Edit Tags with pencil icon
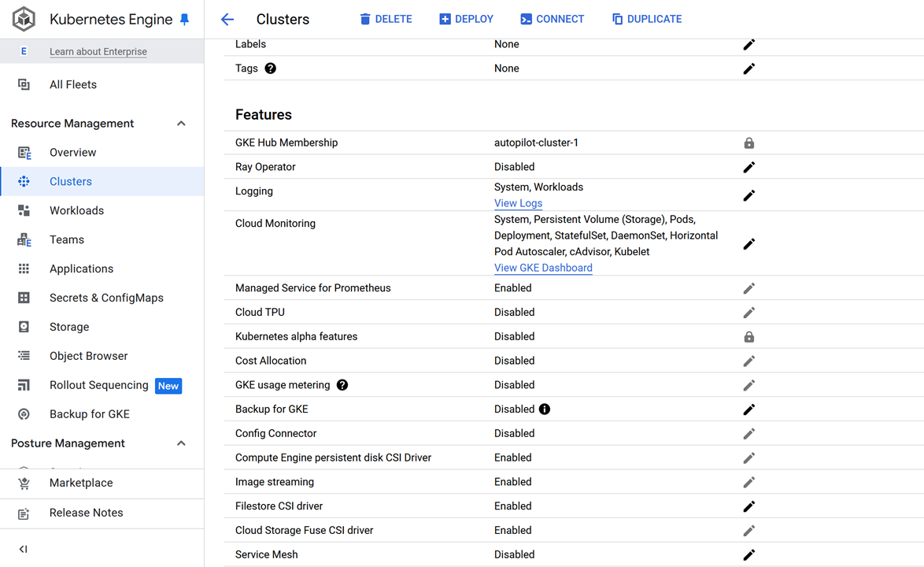 (749, 69)
